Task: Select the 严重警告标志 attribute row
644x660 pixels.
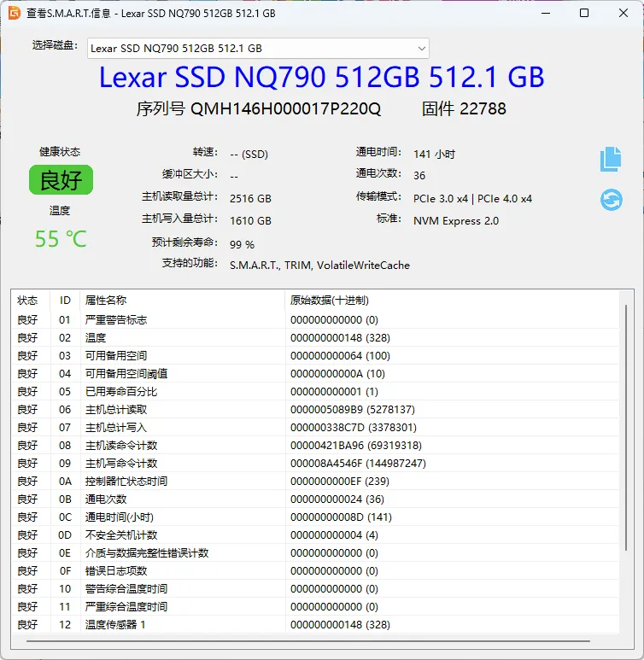Action: (x=315, y=320)
